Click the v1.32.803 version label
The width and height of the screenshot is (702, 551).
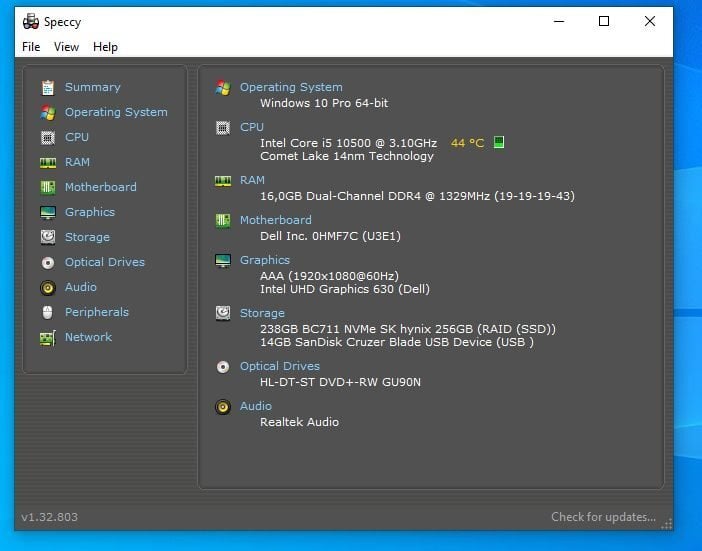(x=49, y=517)
